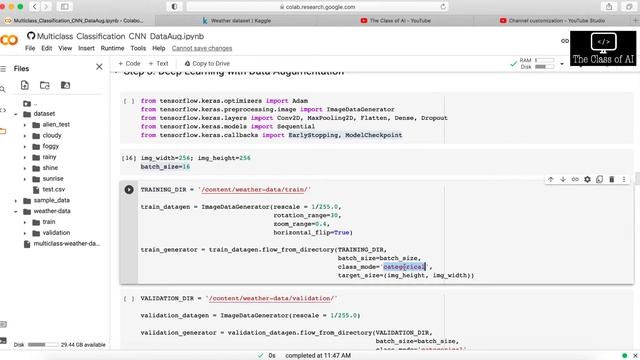
Task: Click Cannot save changes link
Action: pos(202,48)
